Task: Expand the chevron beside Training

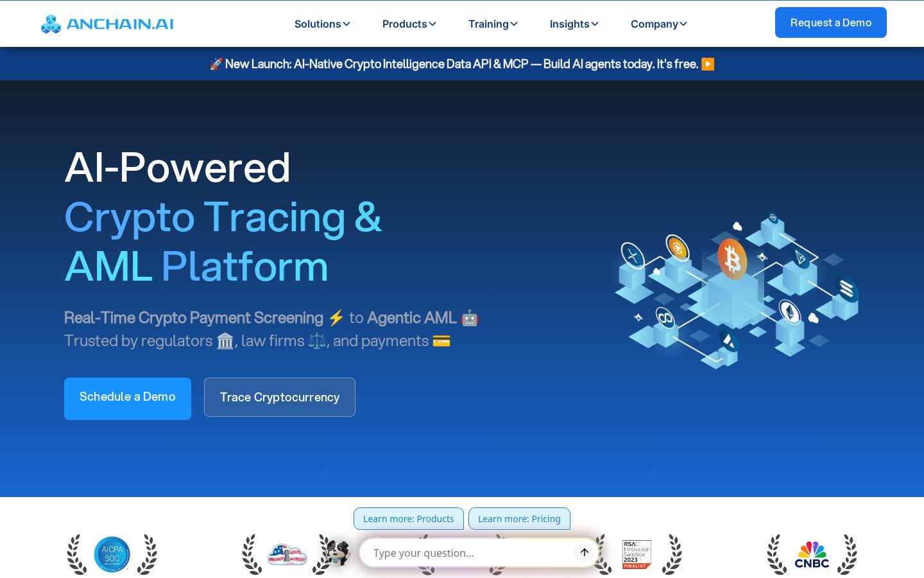Action: [x=514, y=24]
